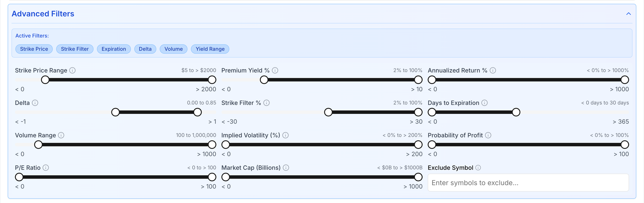This screenshot has height=203, width=644.
Task: Click Premium Yield % minimum slider handle
Action: pyautogui.click(x=264, y=80)
